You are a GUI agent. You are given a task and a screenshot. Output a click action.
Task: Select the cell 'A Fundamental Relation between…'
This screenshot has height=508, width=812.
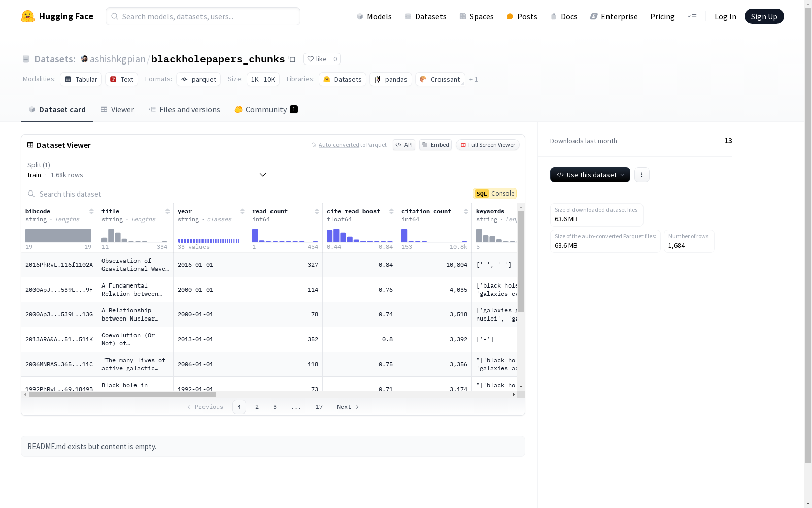pyautogui.click(x=135, y=290)
